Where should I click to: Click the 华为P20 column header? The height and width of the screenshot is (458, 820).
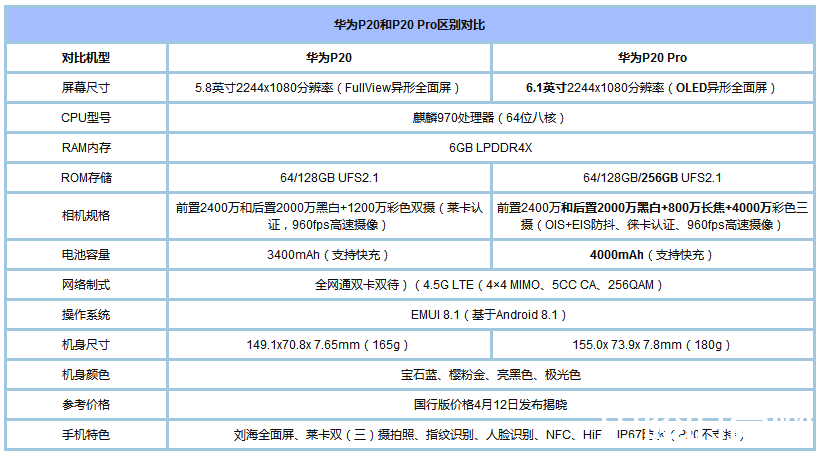[328, 58]
